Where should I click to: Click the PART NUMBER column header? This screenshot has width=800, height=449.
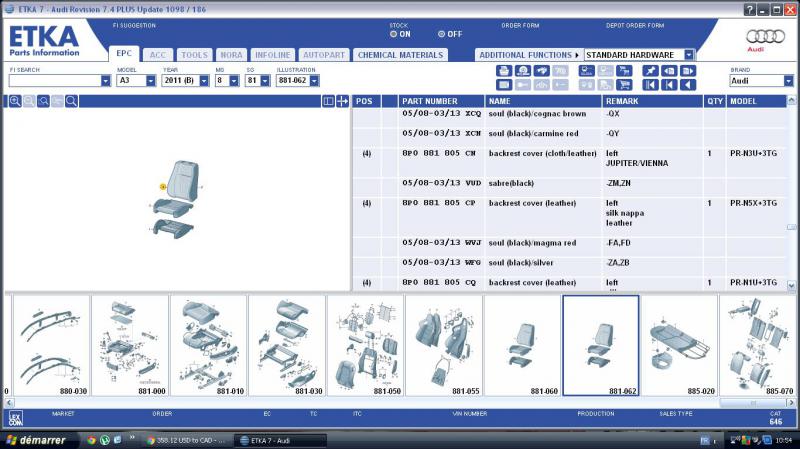point(441,101)
